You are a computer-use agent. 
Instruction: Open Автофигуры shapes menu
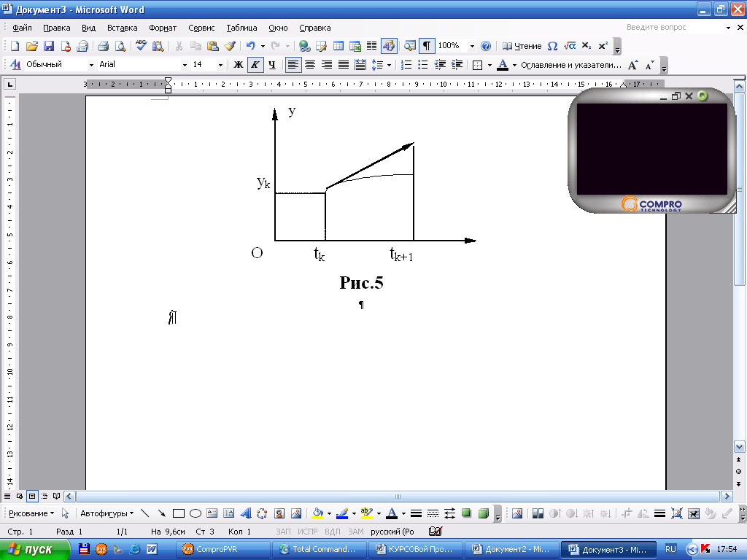[x=107, y=513]
